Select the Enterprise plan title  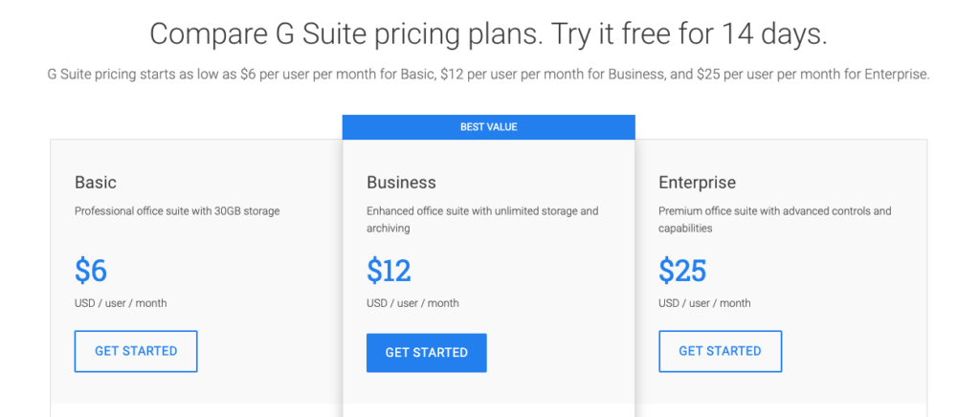697,183
